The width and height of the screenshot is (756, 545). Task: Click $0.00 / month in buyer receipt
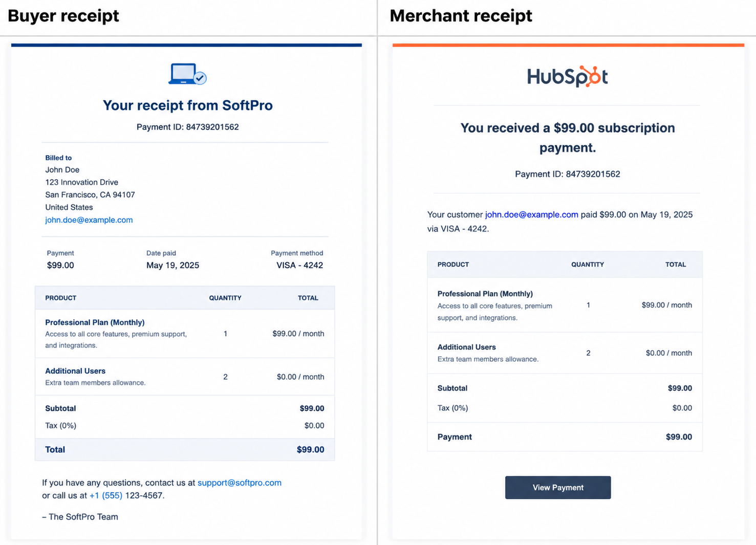(300, 377)
